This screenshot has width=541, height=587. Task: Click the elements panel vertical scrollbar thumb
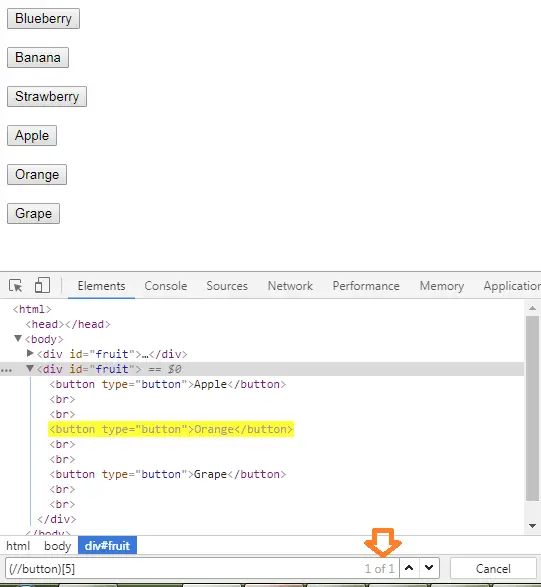(x=532, y=408)
